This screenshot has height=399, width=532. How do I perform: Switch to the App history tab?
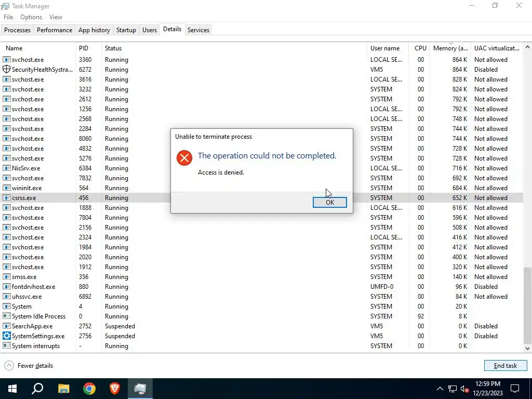(94, 30)
